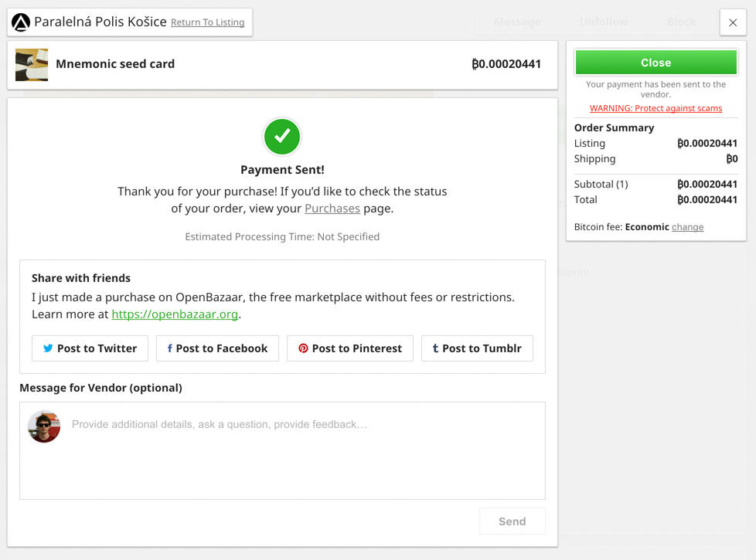The height and width of the screenshot is (560, 756).
Task: Click the dimmed Unfollow button
Action: pos(604,22)
